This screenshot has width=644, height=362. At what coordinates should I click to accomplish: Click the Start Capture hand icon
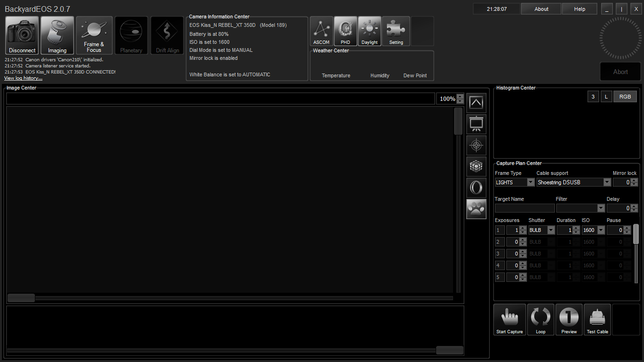[x=510, y=320]
